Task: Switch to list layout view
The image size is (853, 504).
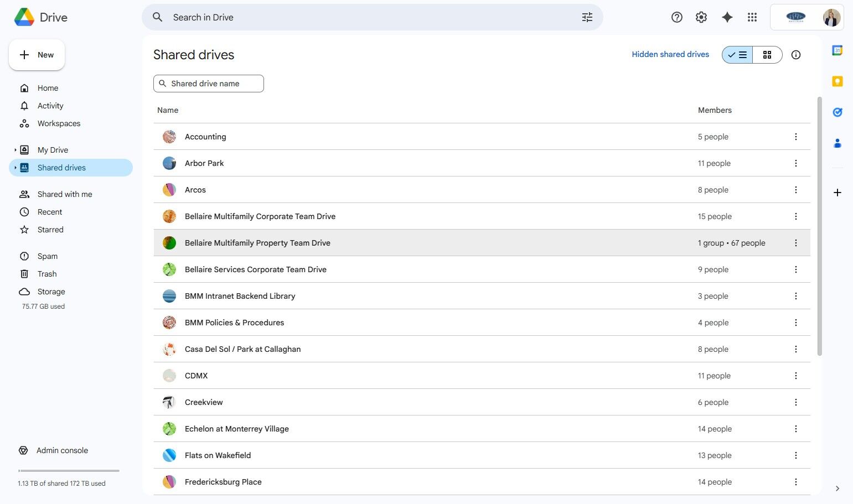Action: pyautogui.click(x=737, y=55)
